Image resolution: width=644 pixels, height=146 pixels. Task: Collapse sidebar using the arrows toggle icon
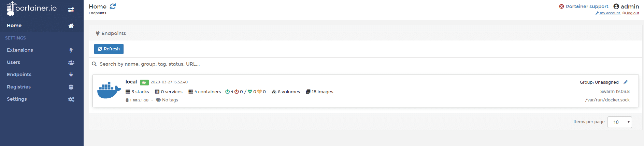[71, 10]
